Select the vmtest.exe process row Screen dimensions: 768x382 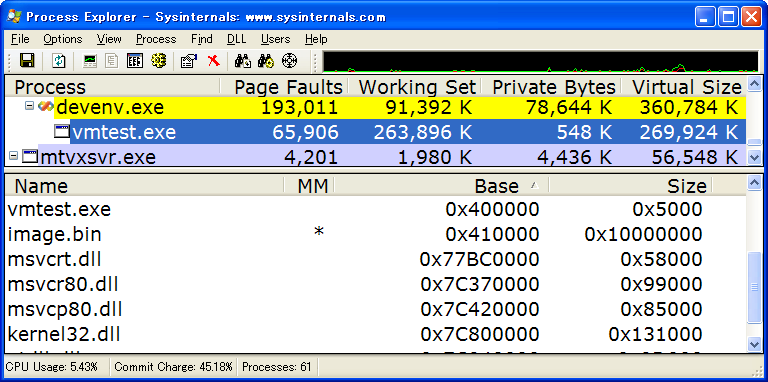375,132
